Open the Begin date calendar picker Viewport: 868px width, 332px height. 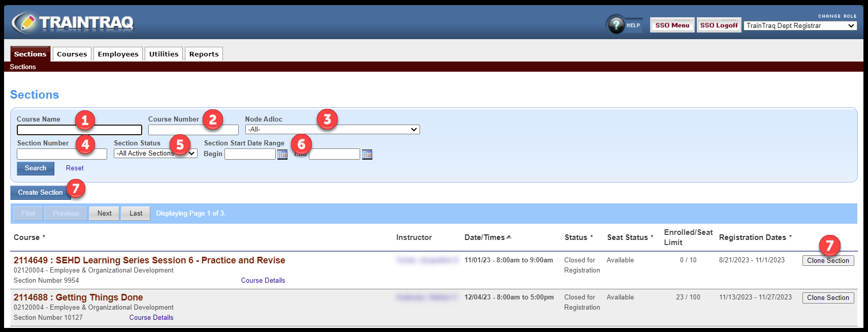pyautogui.click(x=282, y=154)
